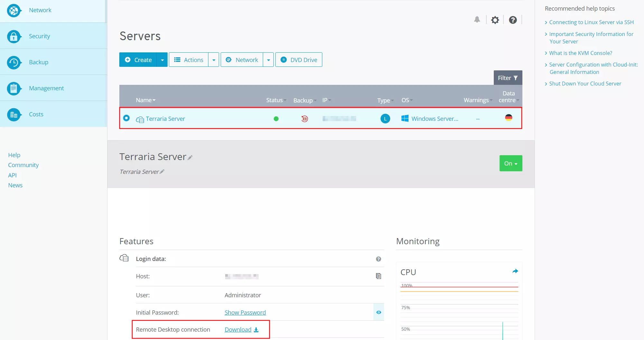Copy the Host address with clipboard icon
The height and width of the screenshot is (340, 644).
point(379,276)
